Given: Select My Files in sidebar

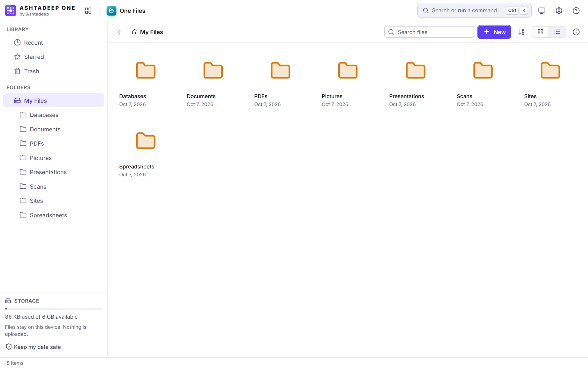Looking at the screenshot, I should [x=54, y=100].
